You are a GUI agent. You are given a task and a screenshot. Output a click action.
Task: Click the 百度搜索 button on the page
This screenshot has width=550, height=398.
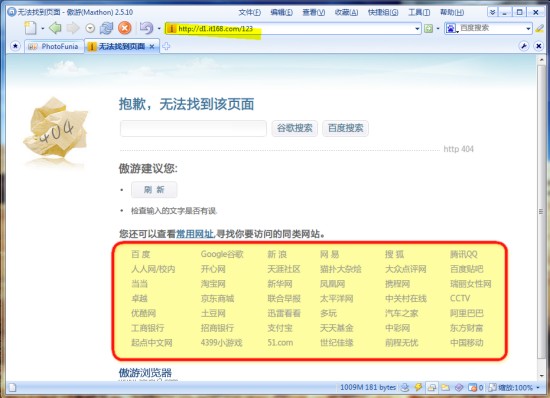coord(346,128)
